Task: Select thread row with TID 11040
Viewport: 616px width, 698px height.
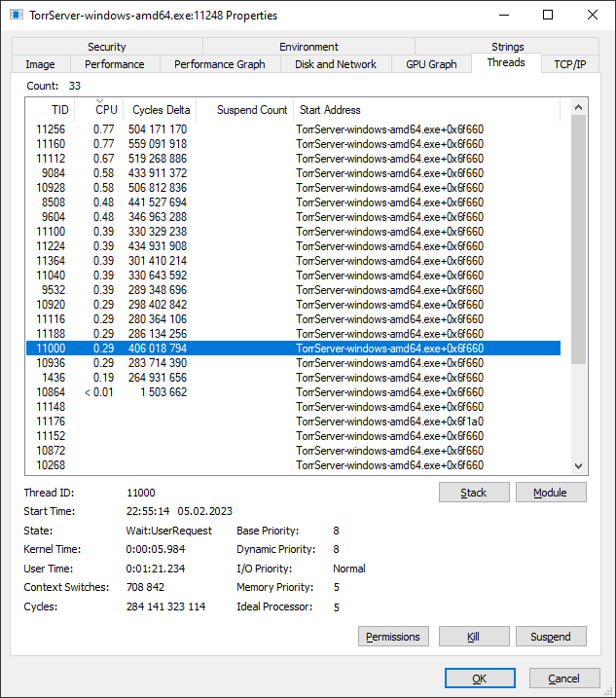Action: (293, 276)
